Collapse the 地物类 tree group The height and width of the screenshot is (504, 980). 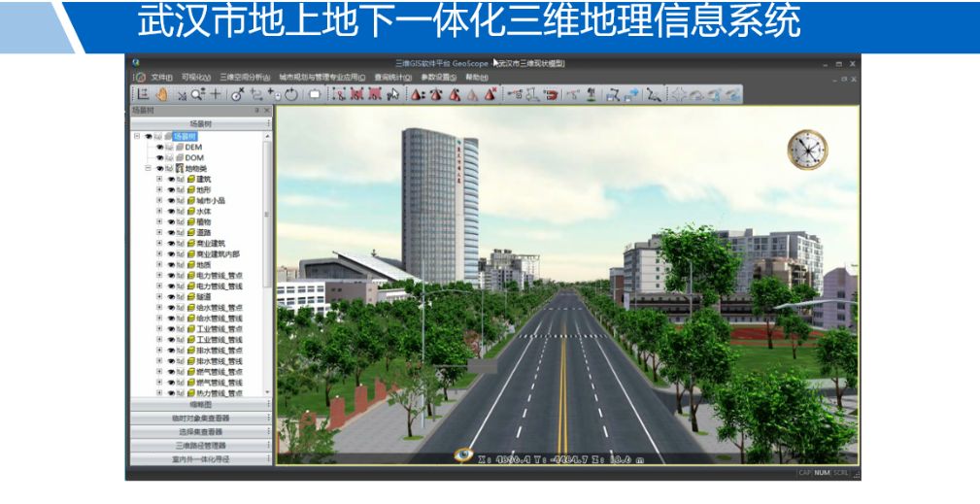(149, 168)
